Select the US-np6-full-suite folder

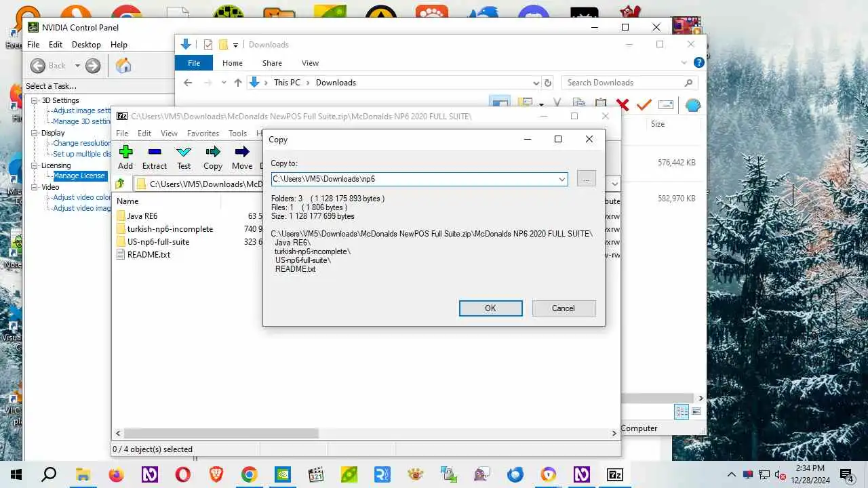[158, 242]
